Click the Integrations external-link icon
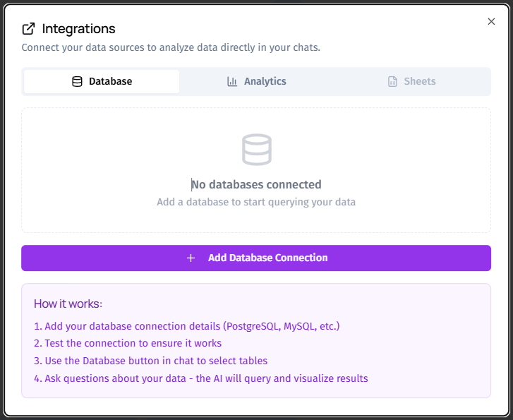 [x=28, y=29]
